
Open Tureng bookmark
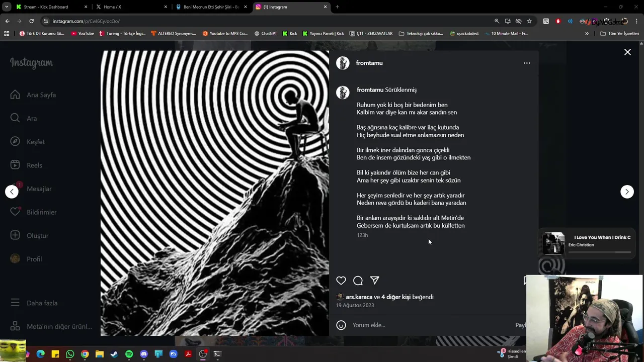coord(122,33)
